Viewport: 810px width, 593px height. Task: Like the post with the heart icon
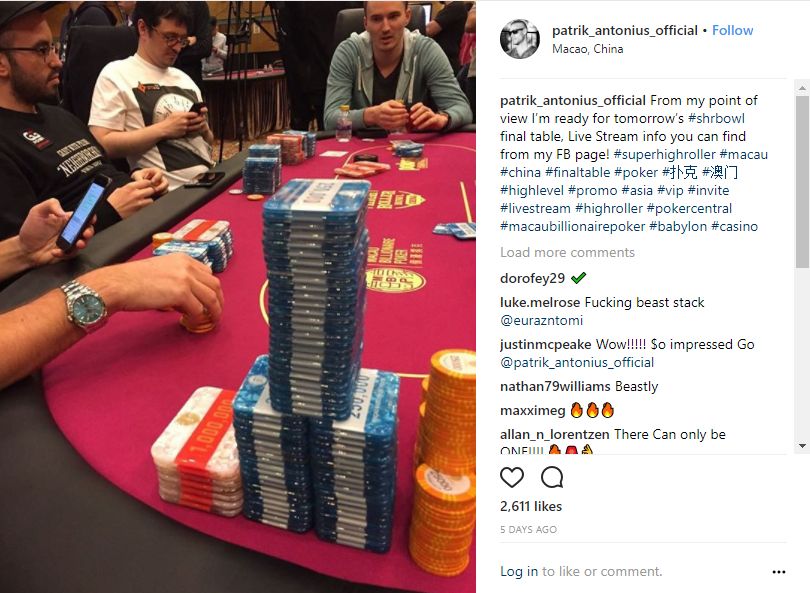pos(512,477)
